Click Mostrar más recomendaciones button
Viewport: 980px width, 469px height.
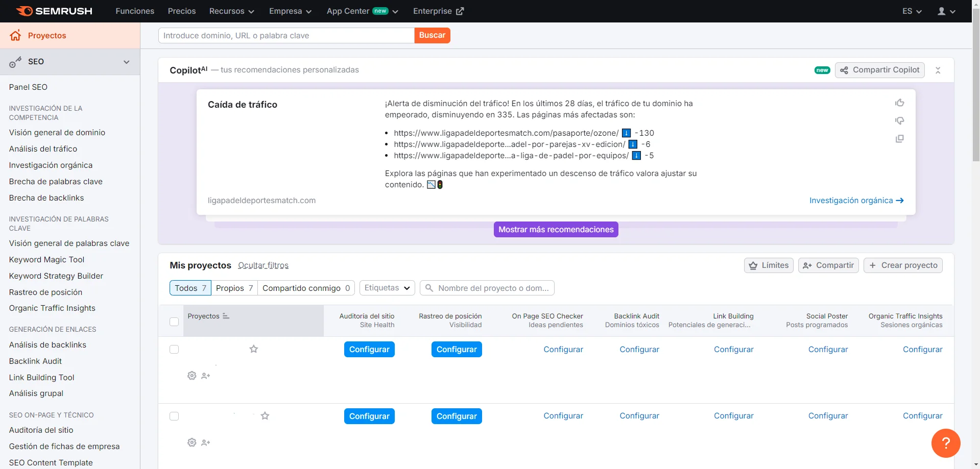click(x=556, y=230)
